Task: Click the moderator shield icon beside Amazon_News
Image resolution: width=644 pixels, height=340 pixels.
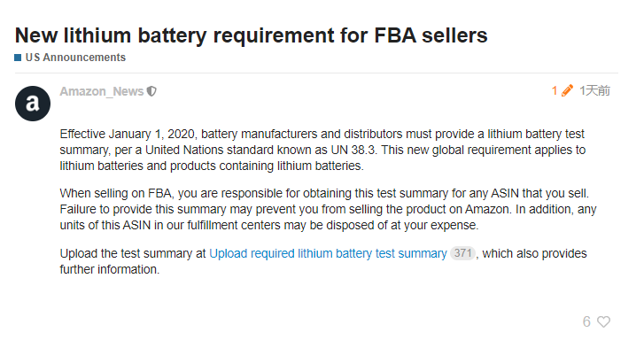Action: pyautogui.click(x=151, y=91)
